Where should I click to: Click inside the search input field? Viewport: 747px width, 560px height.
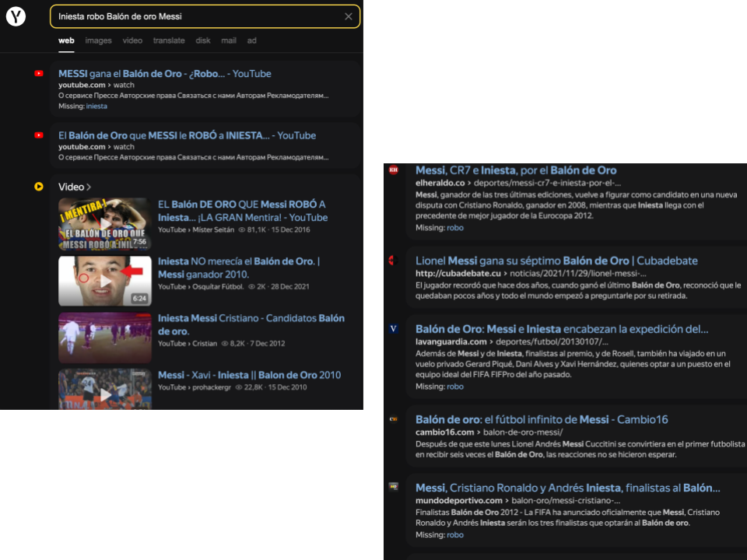(195, 16)
